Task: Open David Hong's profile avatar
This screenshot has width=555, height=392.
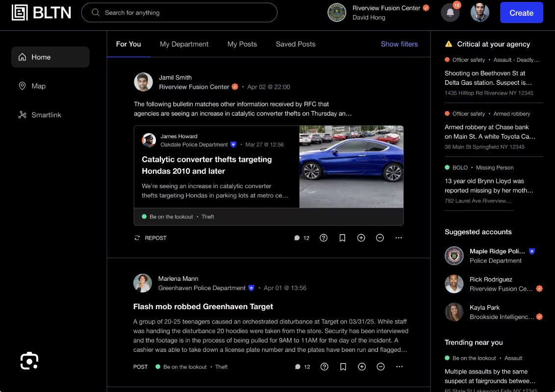Action: (x=479, y=13)
